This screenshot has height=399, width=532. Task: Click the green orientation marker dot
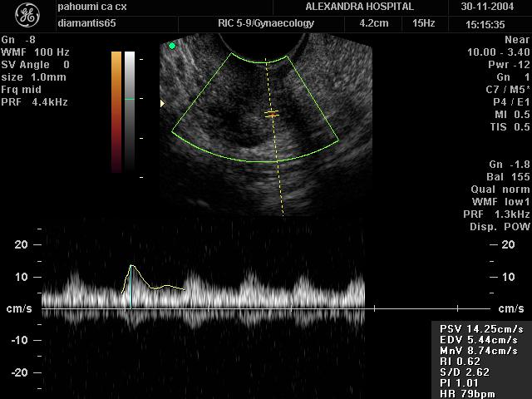(172, 46)
